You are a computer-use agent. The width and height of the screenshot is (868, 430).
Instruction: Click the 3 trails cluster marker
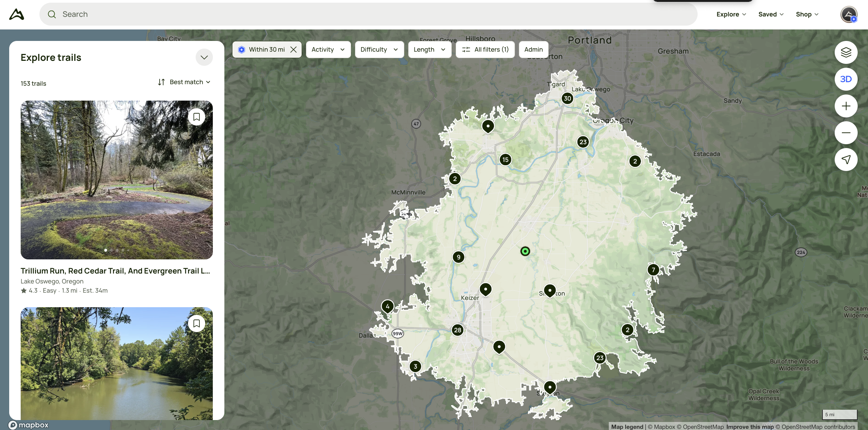[x=415, y=366]
